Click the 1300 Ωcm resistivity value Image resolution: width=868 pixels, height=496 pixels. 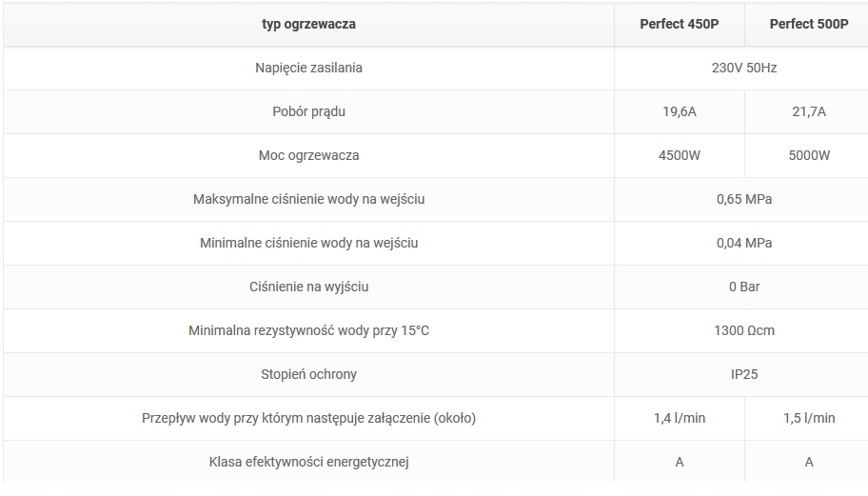coord(744,330)
